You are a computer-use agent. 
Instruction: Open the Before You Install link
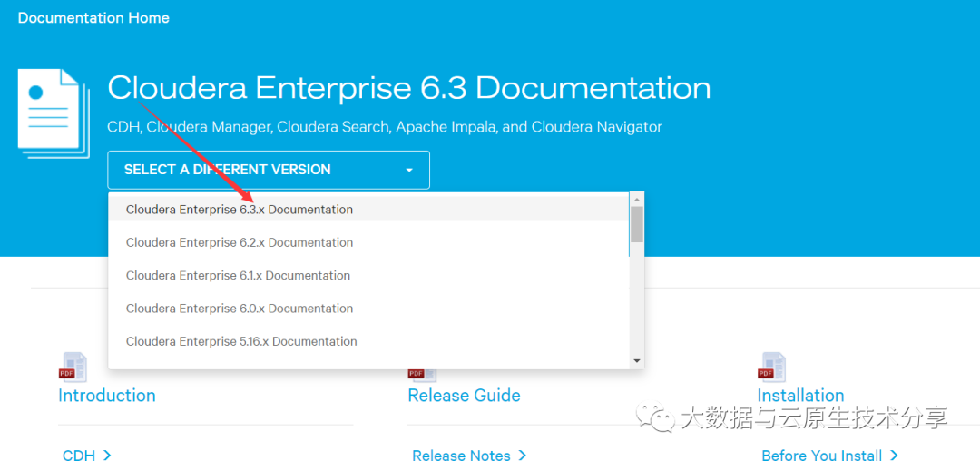pyautogui.click(x=829, y=455)
